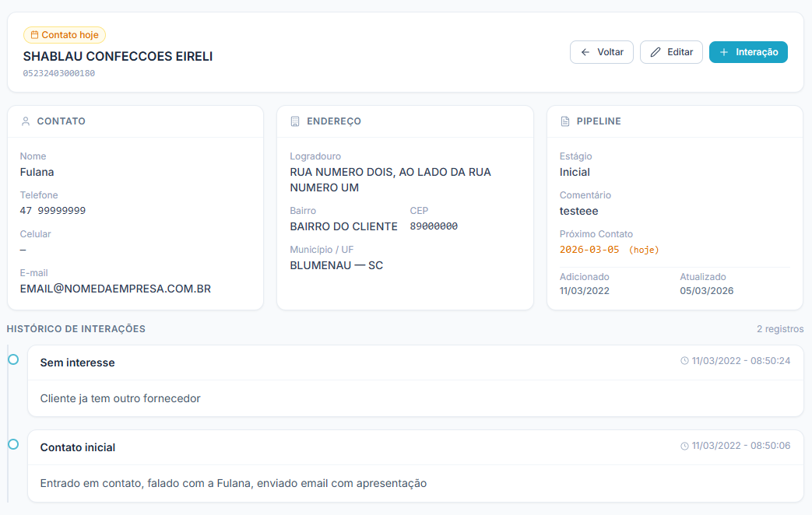
Task: Click the person icon beside CONTATO
Action: point(24,121)
